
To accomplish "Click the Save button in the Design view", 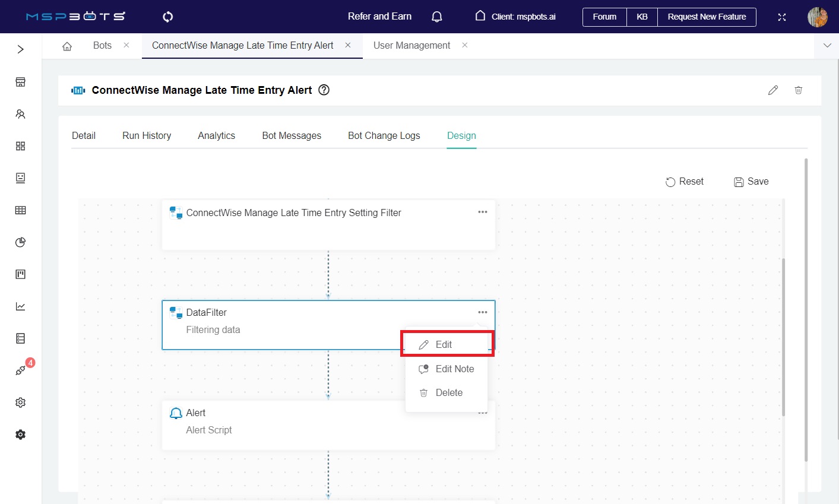I will tap(751, 181).
